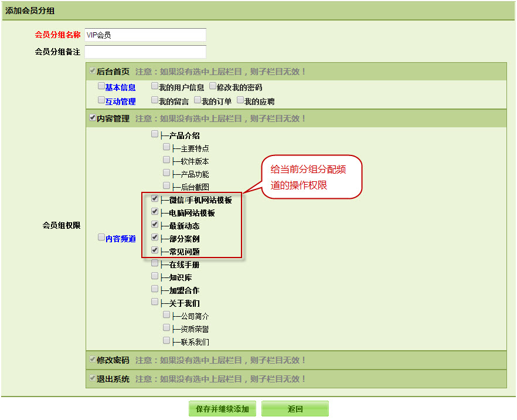Click the 最新动态 label text
Image resolution: width=517 pixels, height=420 pixels.
[x=184, y=226]
